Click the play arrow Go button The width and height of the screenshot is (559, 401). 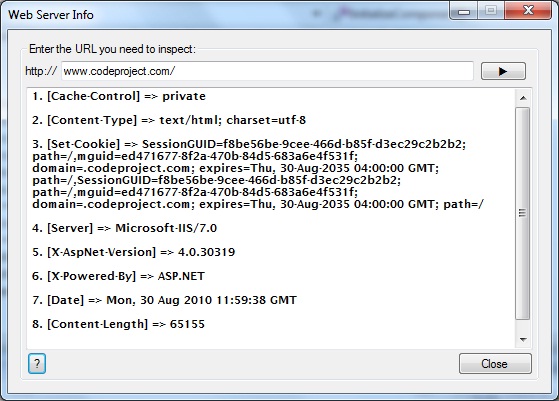click(503, 71)
